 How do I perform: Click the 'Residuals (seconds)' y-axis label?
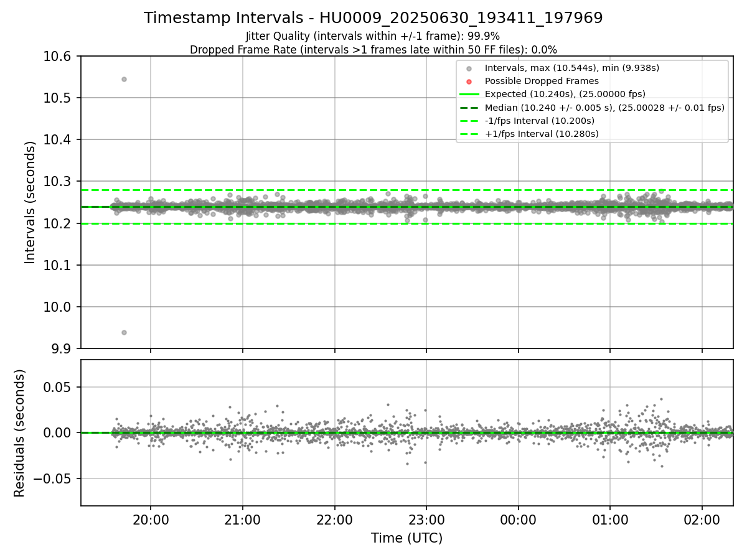coord(20,433)
